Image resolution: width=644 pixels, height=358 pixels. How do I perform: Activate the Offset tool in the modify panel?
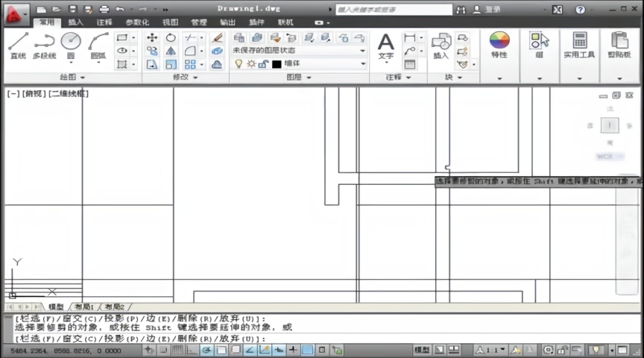(217, 64)
